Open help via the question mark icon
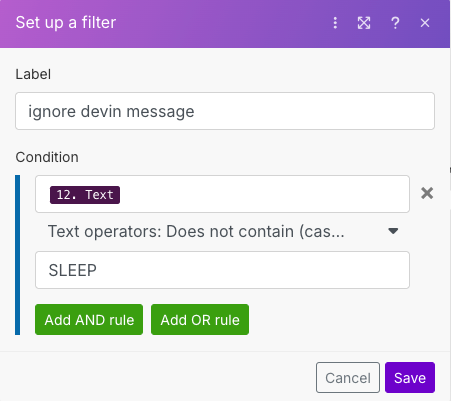This screenshot has width=451, height=401. (x=395, y=23)
